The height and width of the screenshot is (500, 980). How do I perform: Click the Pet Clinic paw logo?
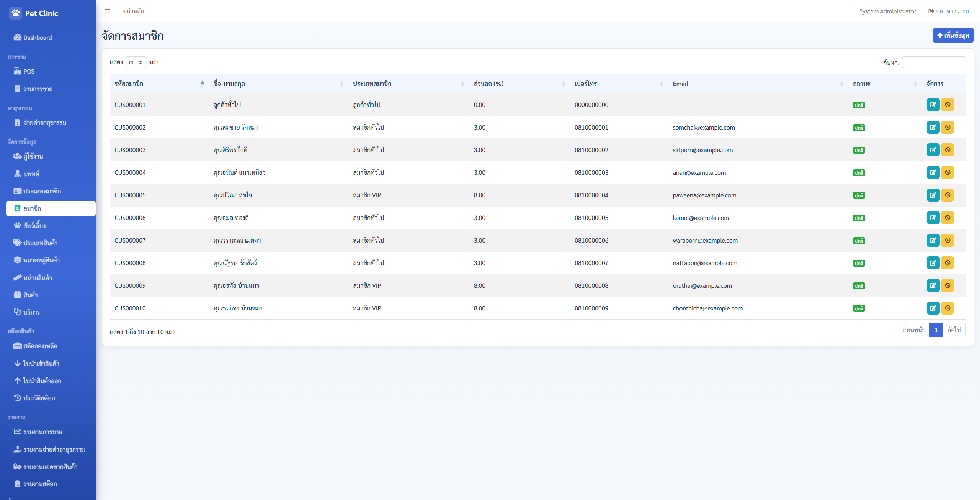click(x=16, y=13)
